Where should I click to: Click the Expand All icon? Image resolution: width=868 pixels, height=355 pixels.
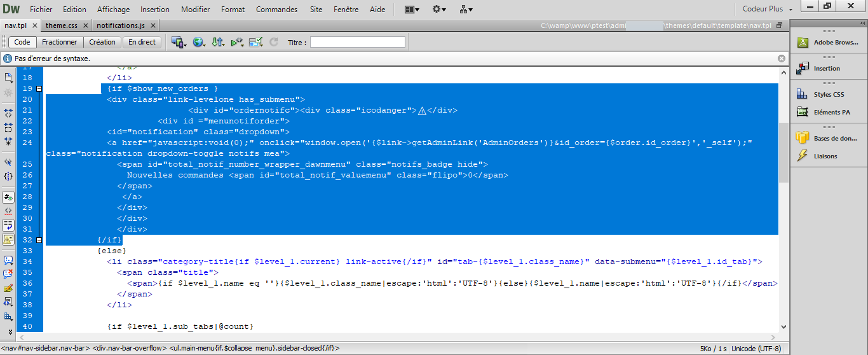pyautogui.click(x=8, y=141)
